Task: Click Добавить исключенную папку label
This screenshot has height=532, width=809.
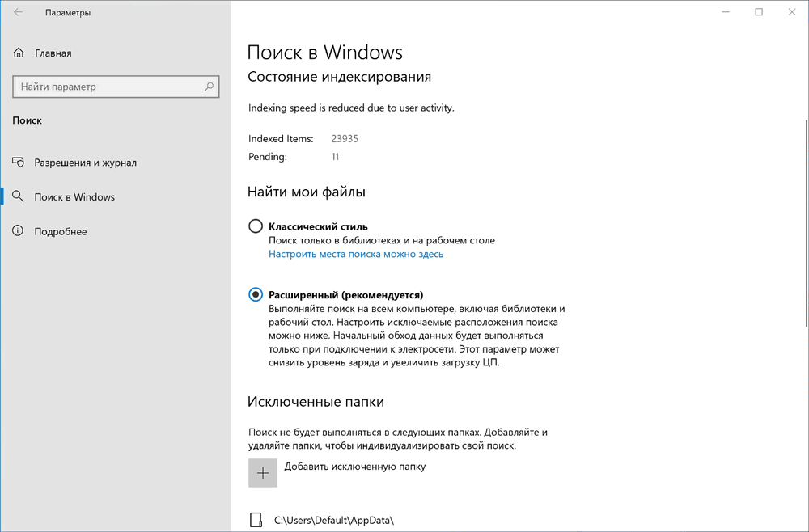Action: [x=355, y=467]
